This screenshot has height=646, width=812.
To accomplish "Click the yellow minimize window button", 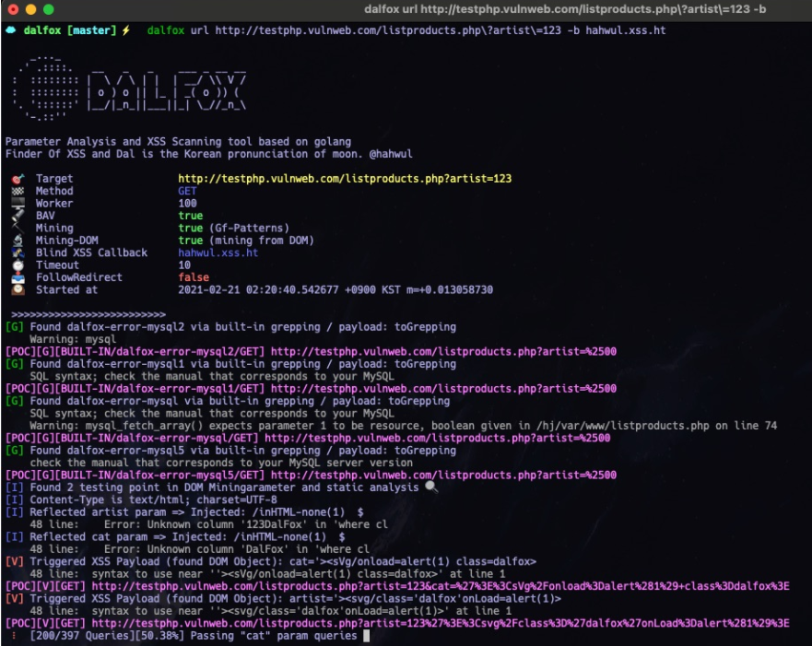I will (30, 9).
